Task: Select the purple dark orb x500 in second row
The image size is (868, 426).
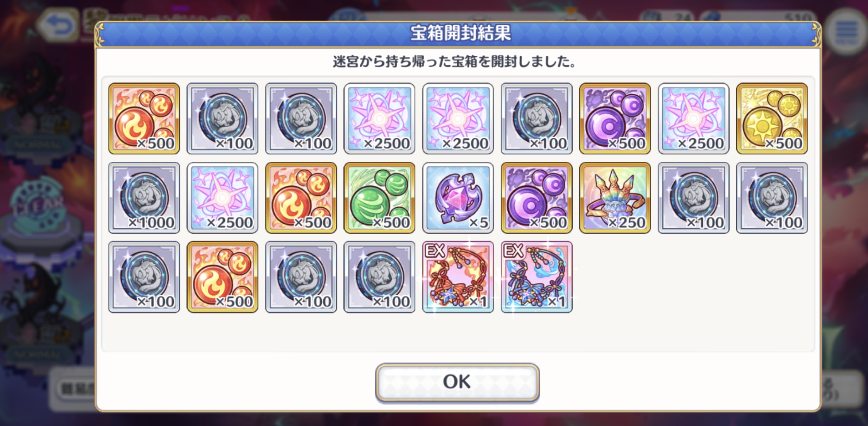Action: pyautogui.click(x=536, y=198)
